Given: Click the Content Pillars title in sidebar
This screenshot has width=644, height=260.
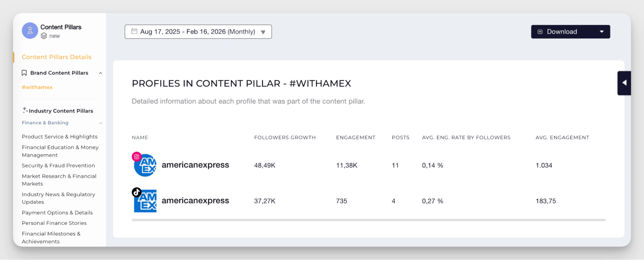Looking at the screenshot, I should point(61,27).
